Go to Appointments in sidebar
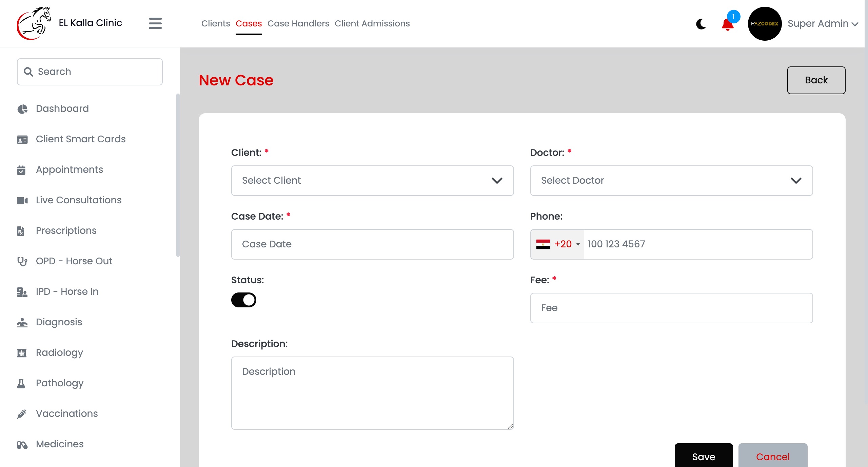The width and height of the screenshot is (868, 467). pos(70,169)
